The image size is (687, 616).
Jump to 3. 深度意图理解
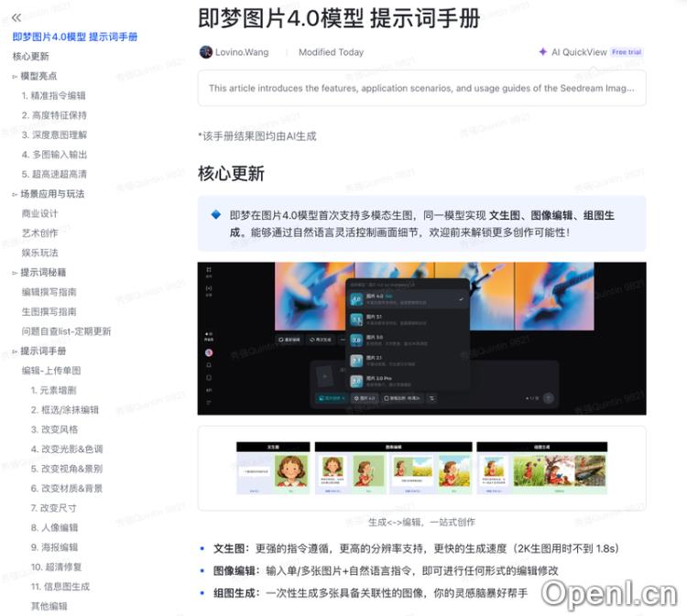[54, 135]
